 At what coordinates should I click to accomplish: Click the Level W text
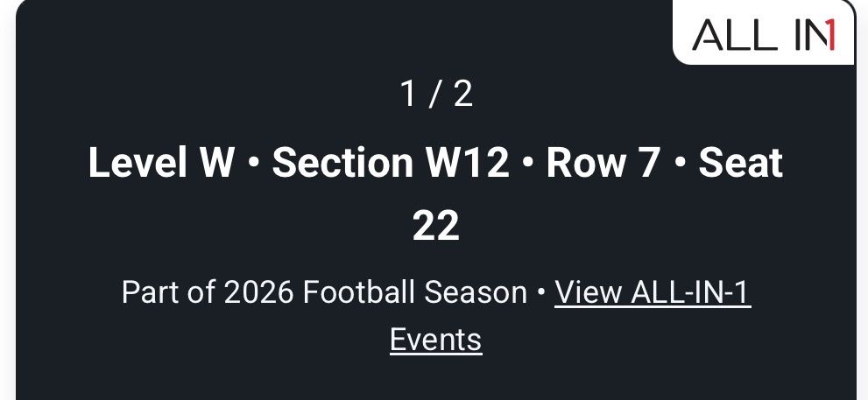[x=160, y=163]
